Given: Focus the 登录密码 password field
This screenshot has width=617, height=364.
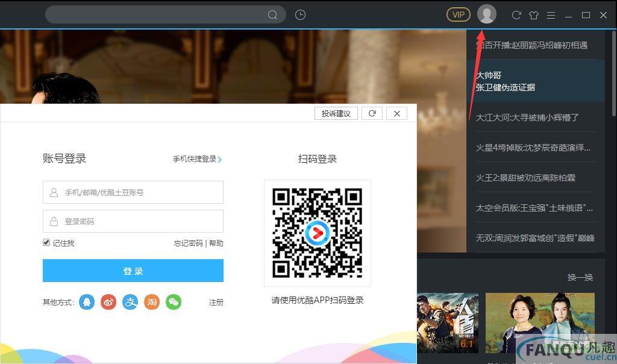Looking at the screenshot, I should 133,221.
